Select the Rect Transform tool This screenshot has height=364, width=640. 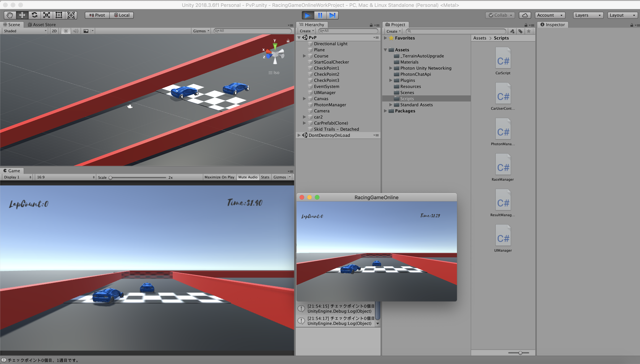(59, 15)
